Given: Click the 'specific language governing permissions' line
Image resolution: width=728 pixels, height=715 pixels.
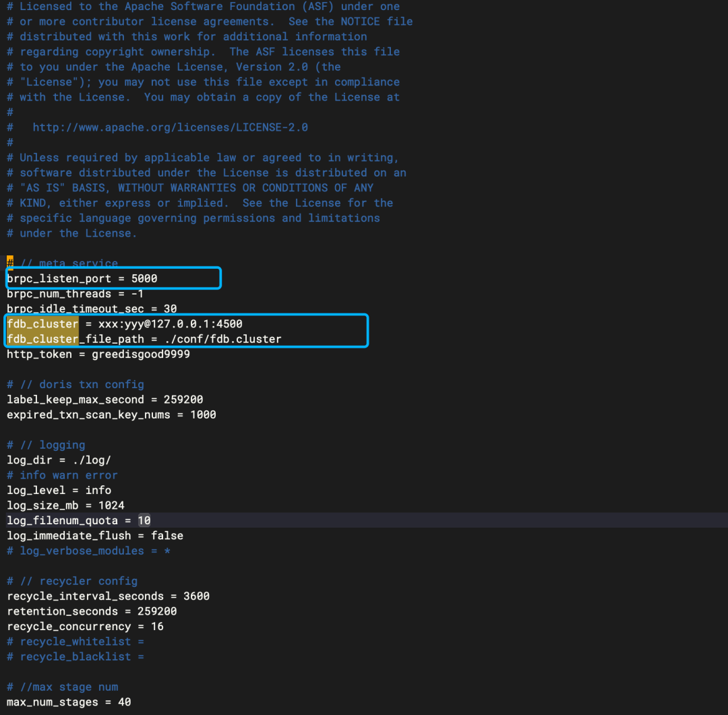Looking at the screenshot, I should coord(193,218).
